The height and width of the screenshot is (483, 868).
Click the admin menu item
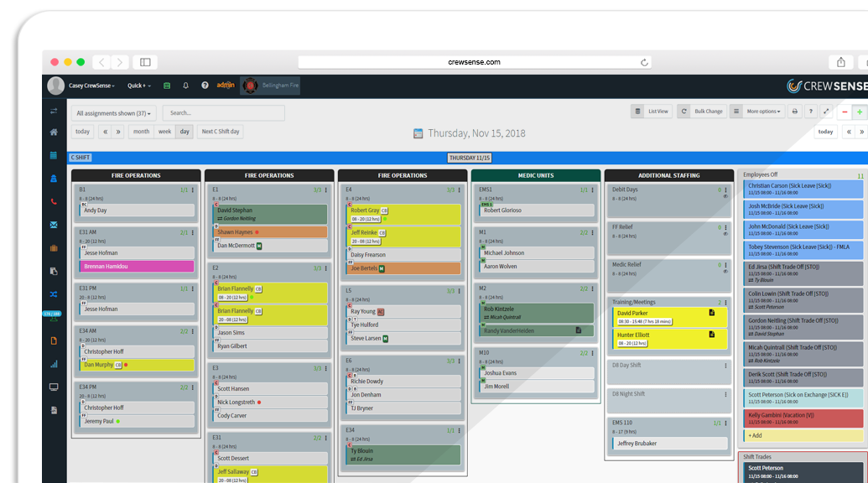pos(225,86)
